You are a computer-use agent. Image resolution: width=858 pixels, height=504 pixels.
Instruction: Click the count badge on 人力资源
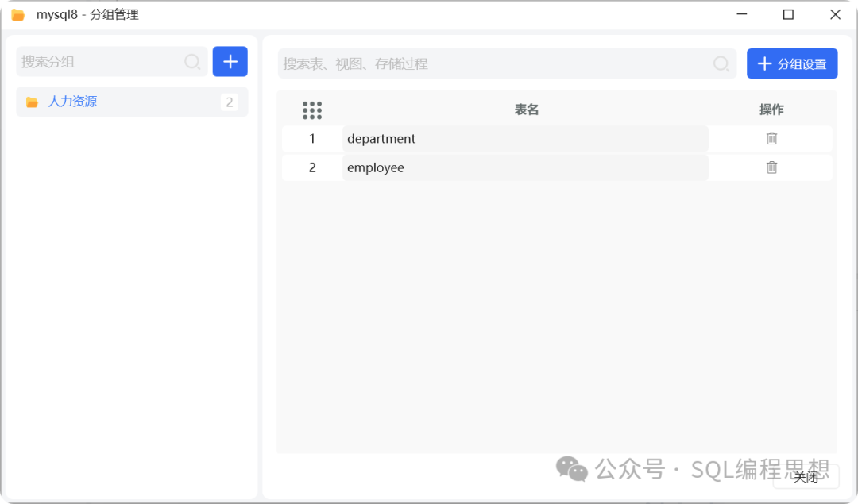click(230, 102)
